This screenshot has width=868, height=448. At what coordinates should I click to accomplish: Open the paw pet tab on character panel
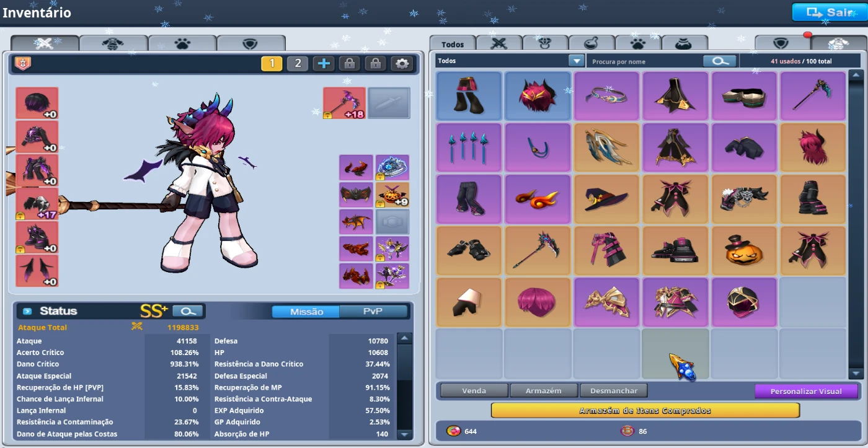pos(182,43)
